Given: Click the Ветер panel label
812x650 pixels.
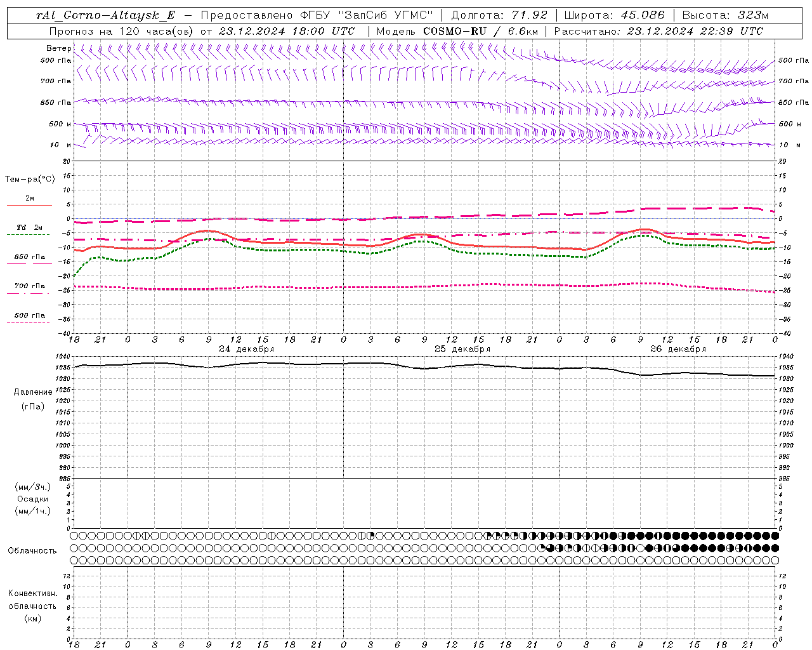Looking at the screenshot, I should point(58,48).
